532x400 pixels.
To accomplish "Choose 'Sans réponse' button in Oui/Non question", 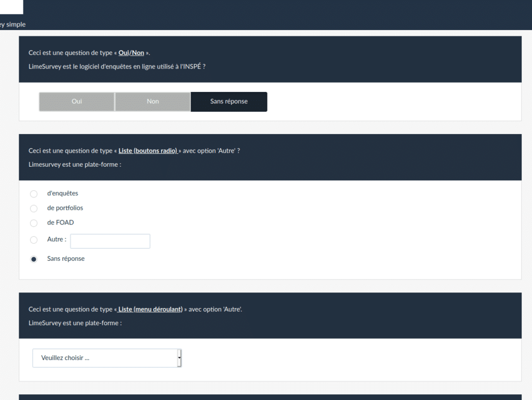I will [x=229, y=101].
